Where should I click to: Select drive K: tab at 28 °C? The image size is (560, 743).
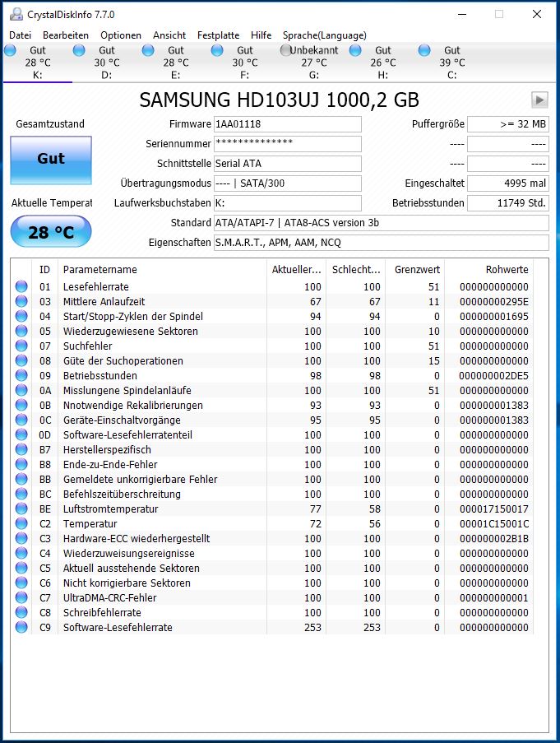click(37, 62)
